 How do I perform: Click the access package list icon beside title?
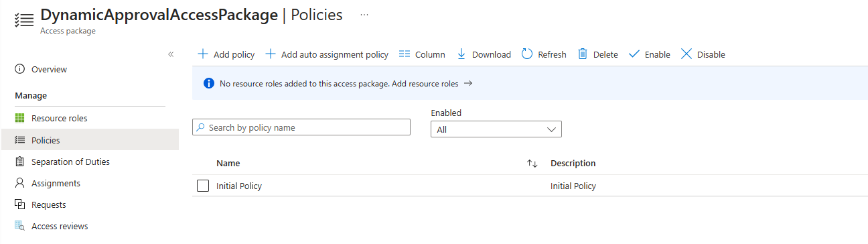point(23,19)
